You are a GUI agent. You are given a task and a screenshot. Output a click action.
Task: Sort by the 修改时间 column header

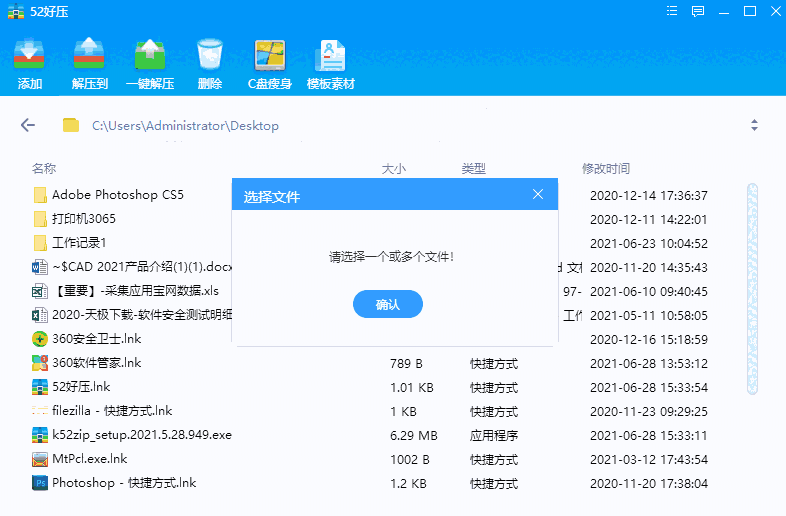606,168
